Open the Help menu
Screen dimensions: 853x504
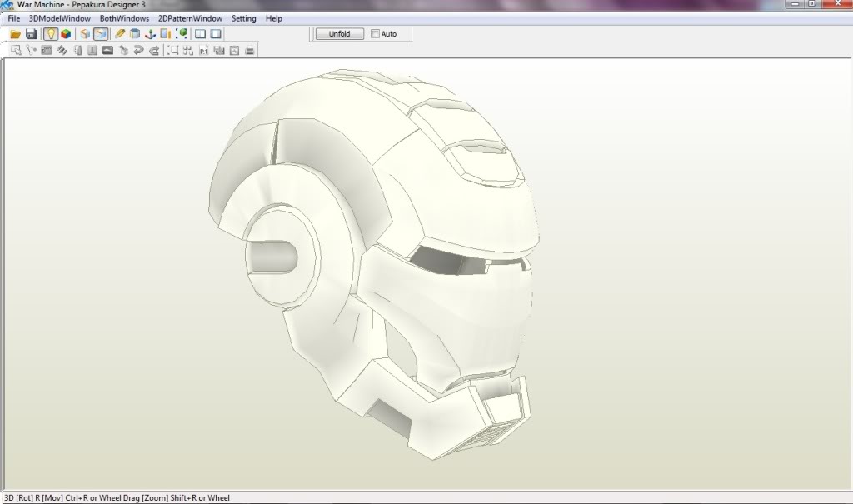point(273,18)
